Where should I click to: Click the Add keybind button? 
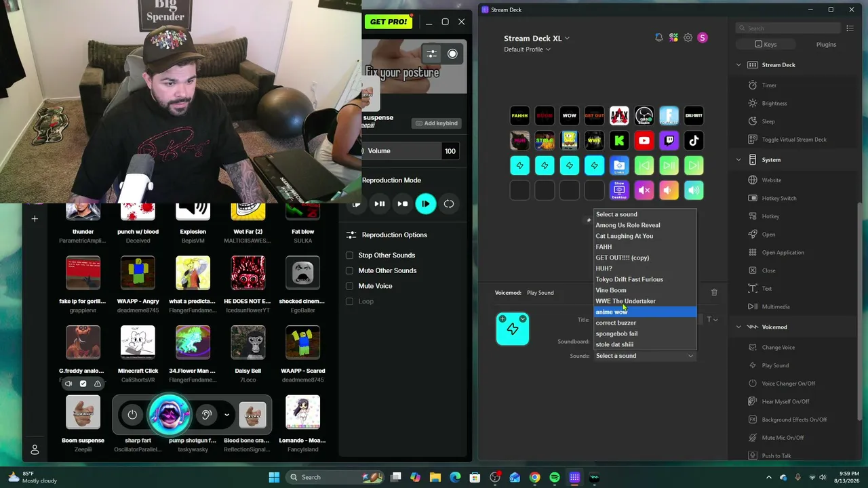(x=436, y=123)
